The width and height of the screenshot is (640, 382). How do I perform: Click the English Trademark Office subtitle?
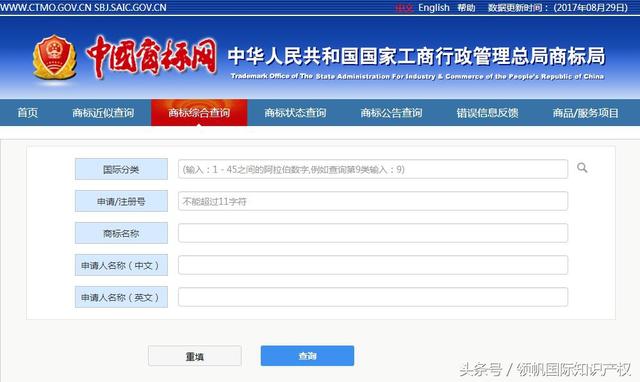[x=417, y=76]
